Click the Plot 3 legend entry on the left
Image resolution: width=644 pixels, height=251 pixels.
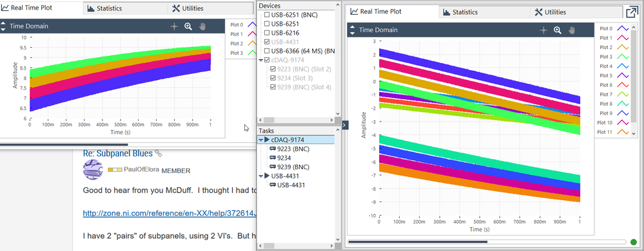coord(244,53)
